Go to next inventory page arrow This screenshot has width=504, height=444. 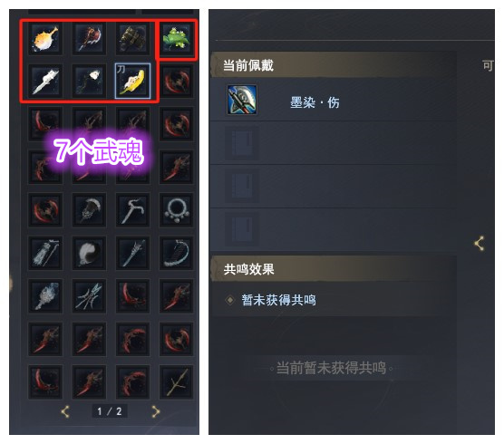[x=156, y=411]
